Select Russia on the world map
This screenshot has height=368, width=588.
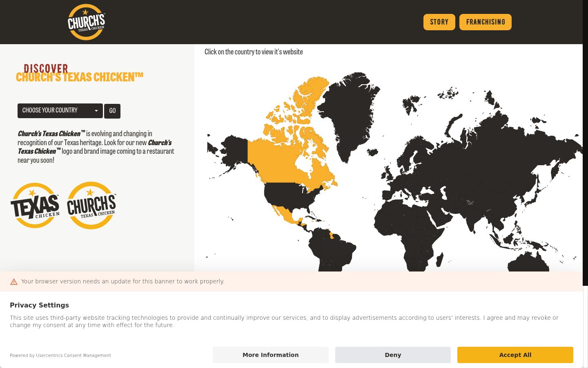[x=502, y=151]
